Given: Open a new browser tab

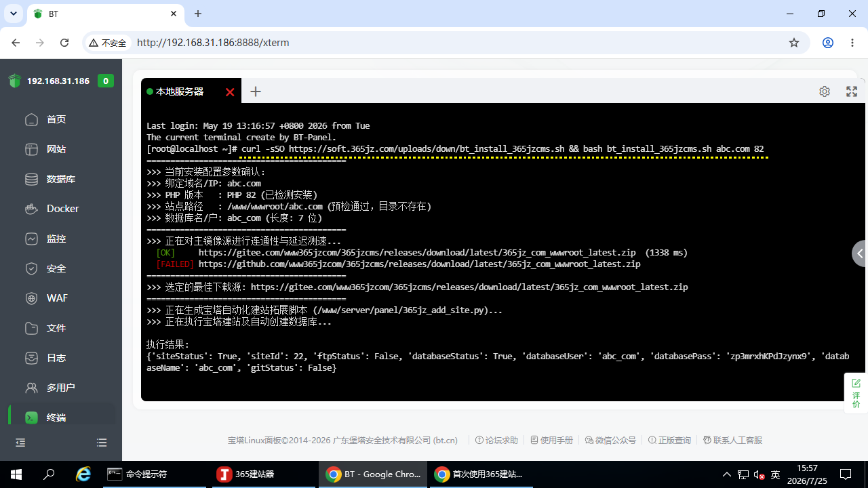Looking at the screenshot, I should pos(198,14).
